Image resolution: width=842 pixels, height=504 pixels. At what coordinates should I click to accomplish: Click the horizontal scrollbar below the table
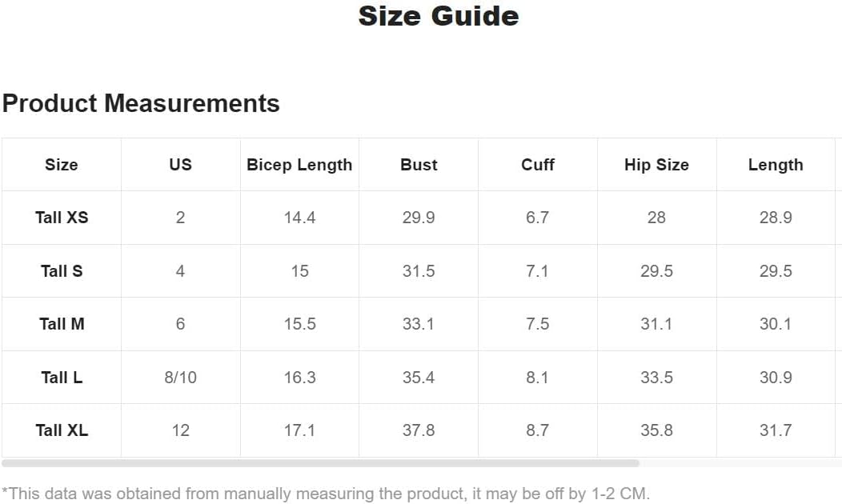click(321, 462)
